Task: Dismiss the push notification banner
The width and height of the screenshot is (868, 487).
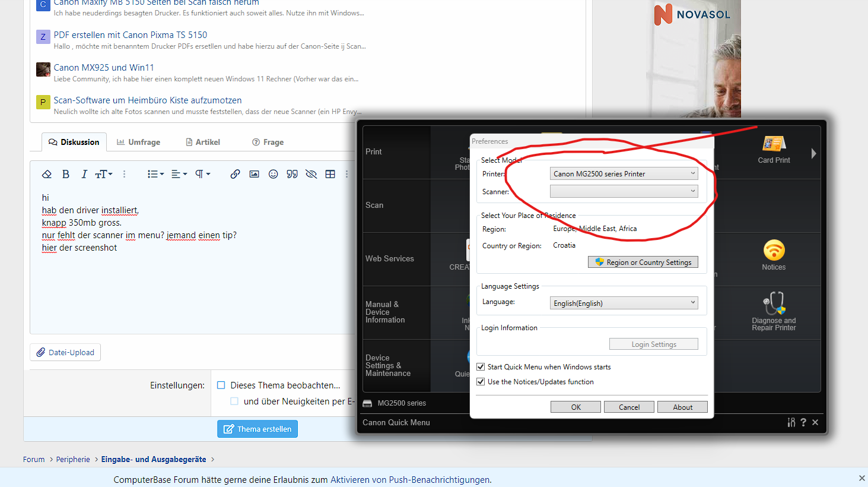Action: (861, 478)
